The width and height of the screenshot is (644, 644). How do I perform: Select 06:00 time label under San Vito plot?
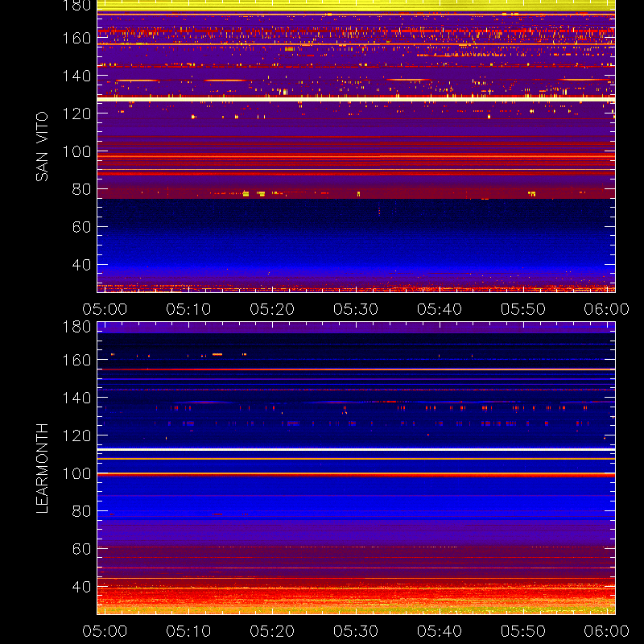tap(607, 309)
